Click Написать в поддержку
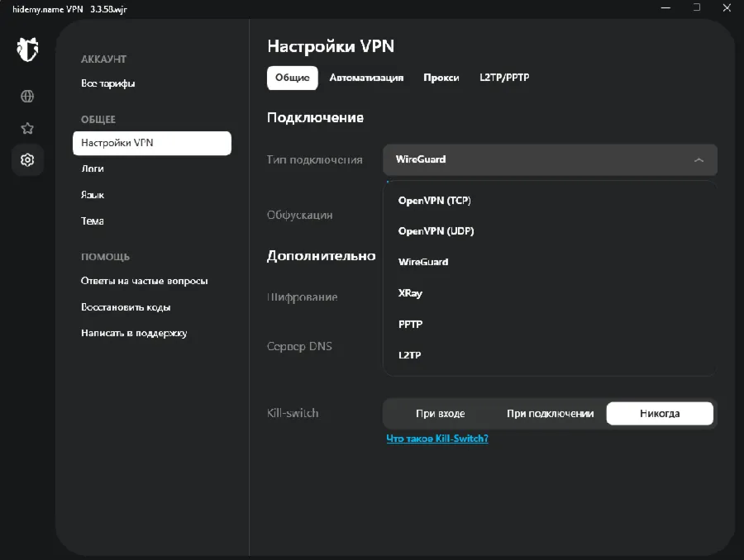The width and height of the screenshot is (744, 560). click(x=134, y=334)
